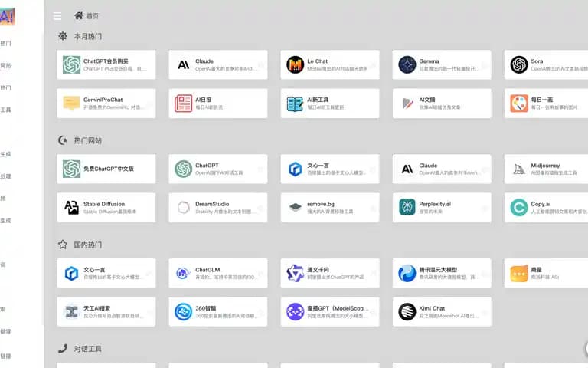
Task: Open the Claude card under 本月热门
Action: click(218, 64)
